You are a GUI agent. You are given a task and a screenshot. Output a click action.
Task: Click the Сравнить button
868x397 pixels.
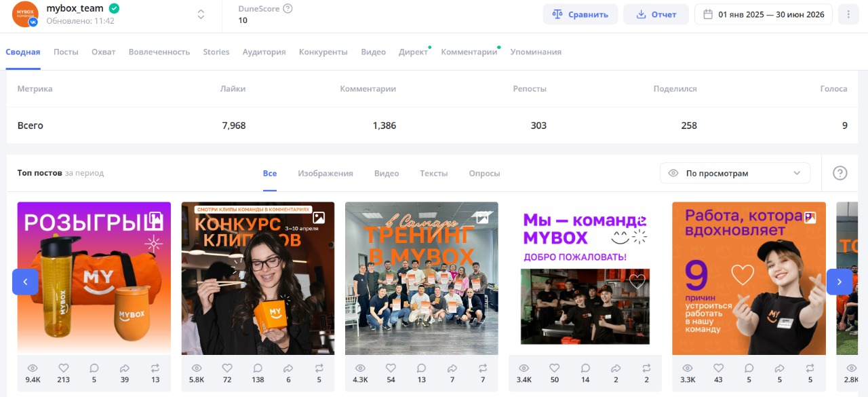[x=580, y=14]
